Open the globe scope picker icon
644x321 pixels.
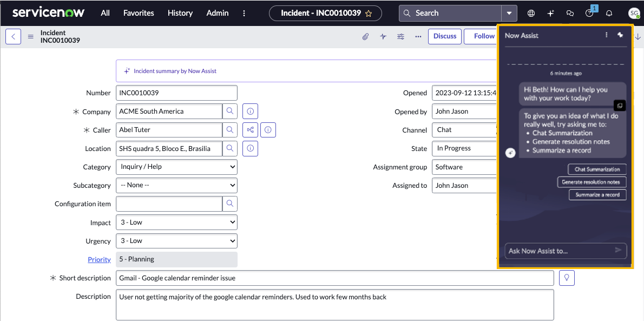click(x=531, y=13)
